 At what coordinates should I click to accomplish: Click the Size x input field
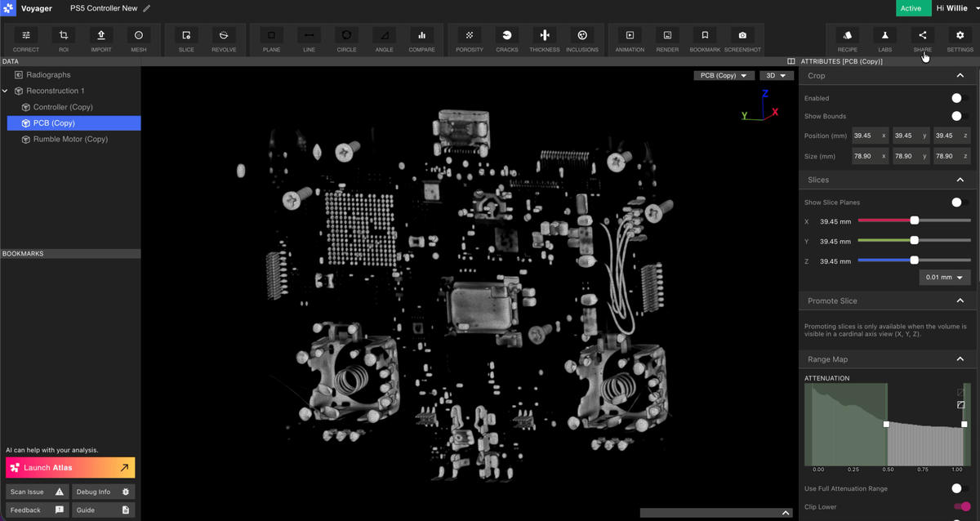(x=870, y=155)
